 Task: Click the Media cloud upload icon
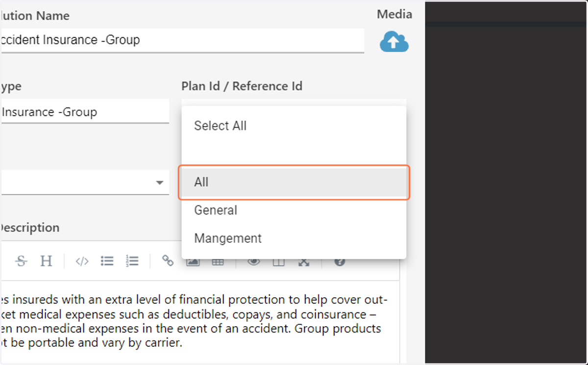(x=394, y=42)
